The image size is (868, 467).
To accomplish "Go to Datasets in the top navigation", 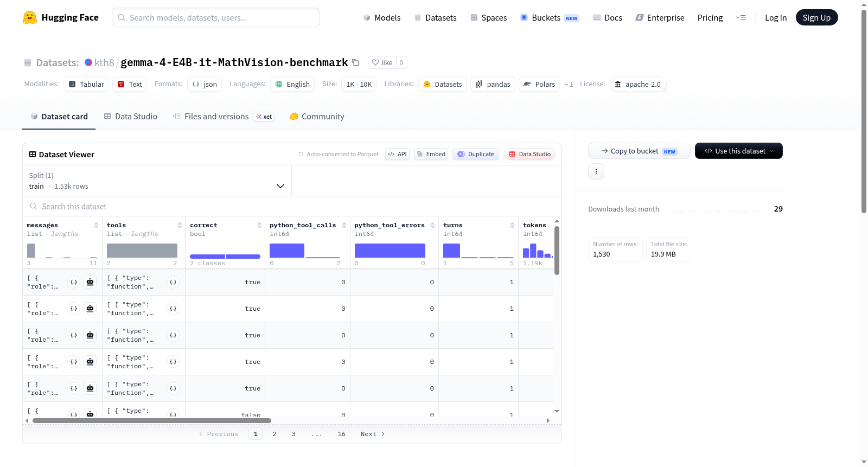I will tap(435, 17).
